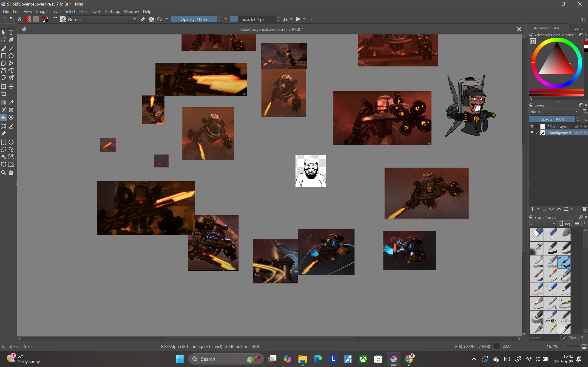Toggle wrap around mode
Screen dimensions: 588x367
[x=311, y=19]
